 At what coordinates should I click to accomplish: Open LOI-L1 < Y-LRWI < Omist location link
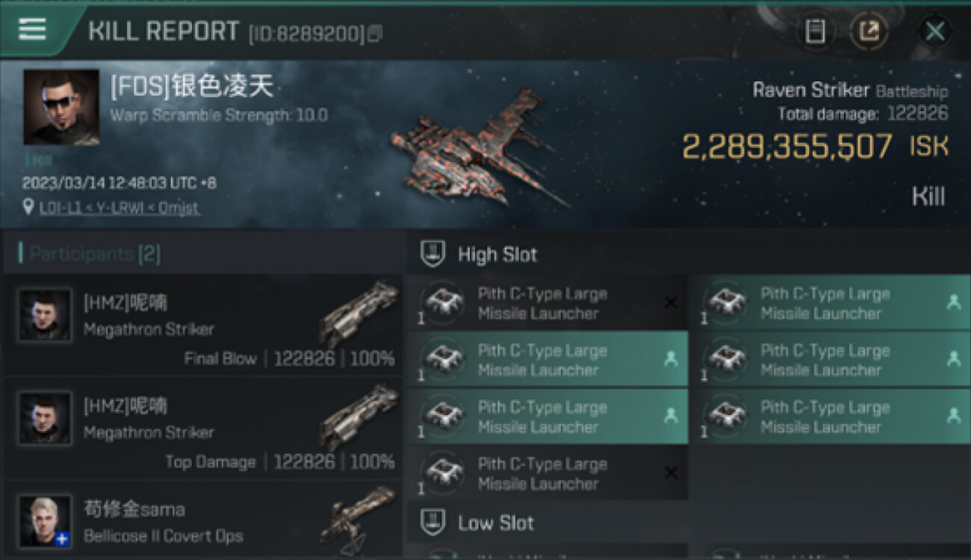pos(120,208)
